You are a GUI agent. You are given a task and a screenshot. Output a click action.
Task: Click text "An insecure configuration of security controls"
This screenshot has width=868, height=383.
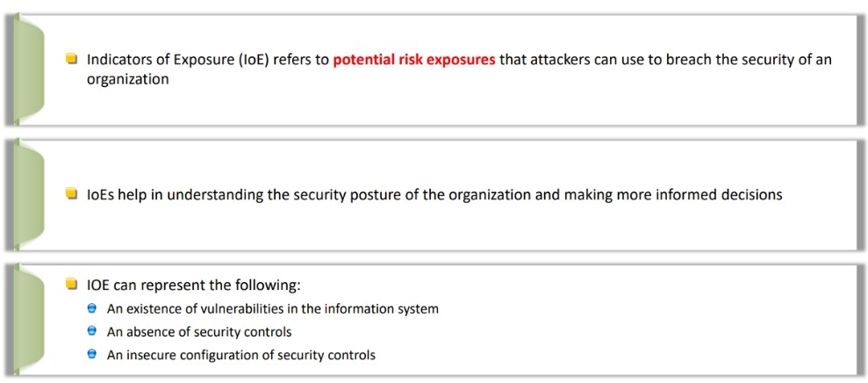(240, 354)
